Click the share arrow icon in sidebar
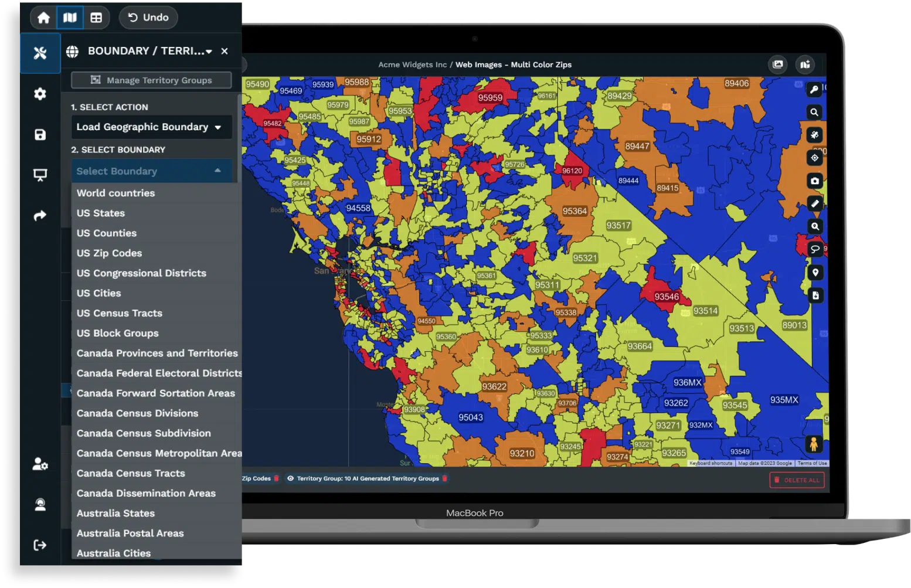 [x=40, y=216]
